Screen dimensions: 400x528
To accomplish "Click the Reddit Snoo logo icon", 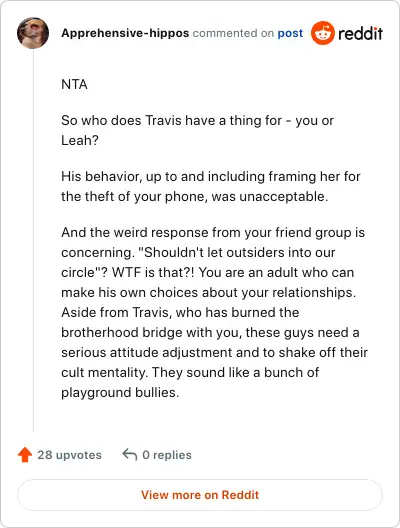I will click(x=323, y=33).
